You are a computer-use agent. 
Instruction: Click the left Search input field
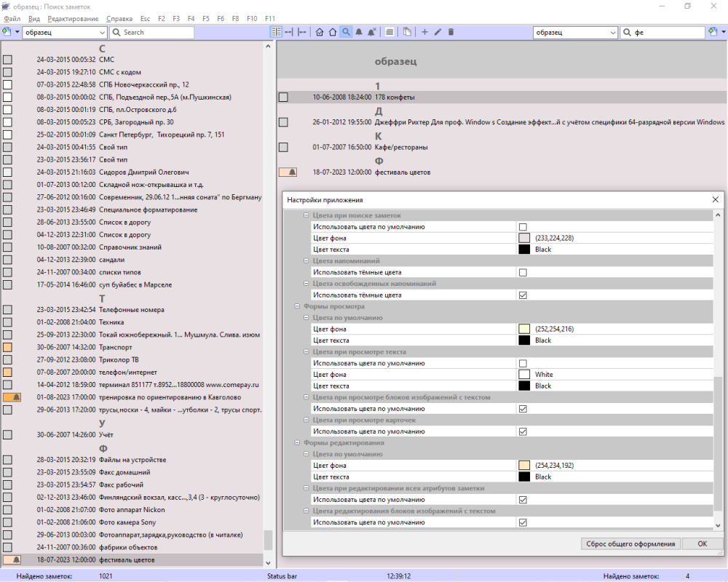157,33
